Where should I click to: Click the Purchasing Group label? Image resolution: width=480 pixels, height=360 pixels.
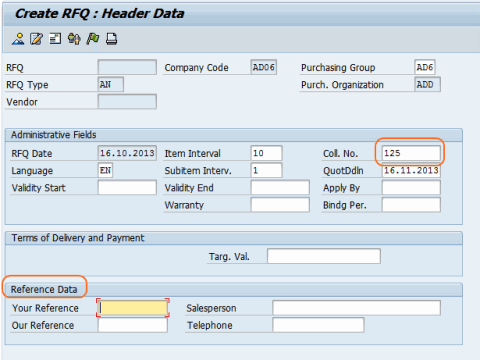coord(338,68)
